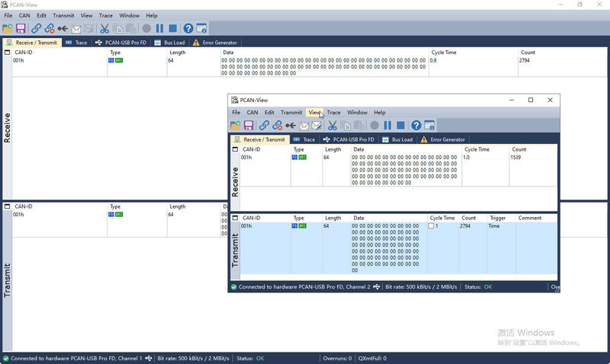Click Copy icon in front window toolbar

[x=345, y=125]
